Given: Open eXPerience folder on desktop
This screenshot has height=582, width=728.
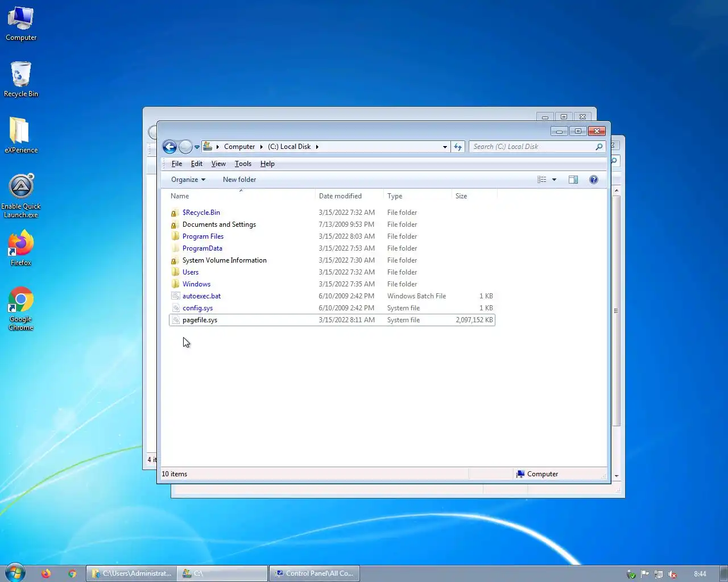Looking at the screenshot, I should tap(21, 135).
